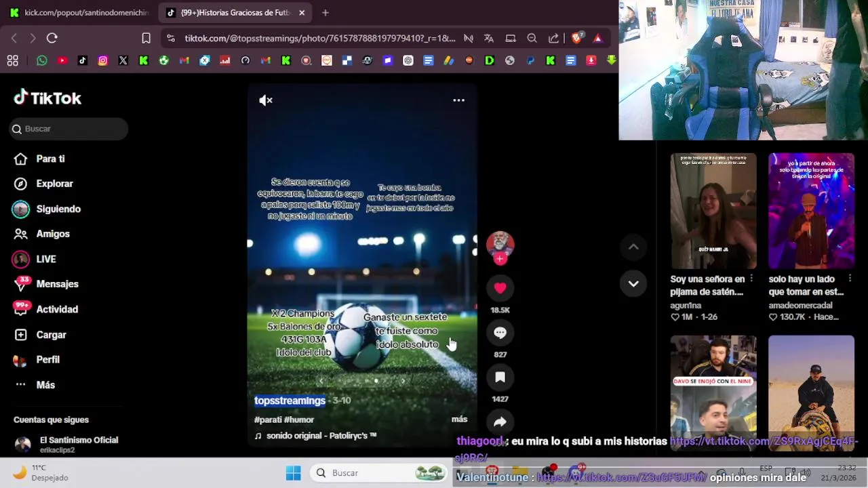
Task: Reload the page
Action: (x=52, y=39)
